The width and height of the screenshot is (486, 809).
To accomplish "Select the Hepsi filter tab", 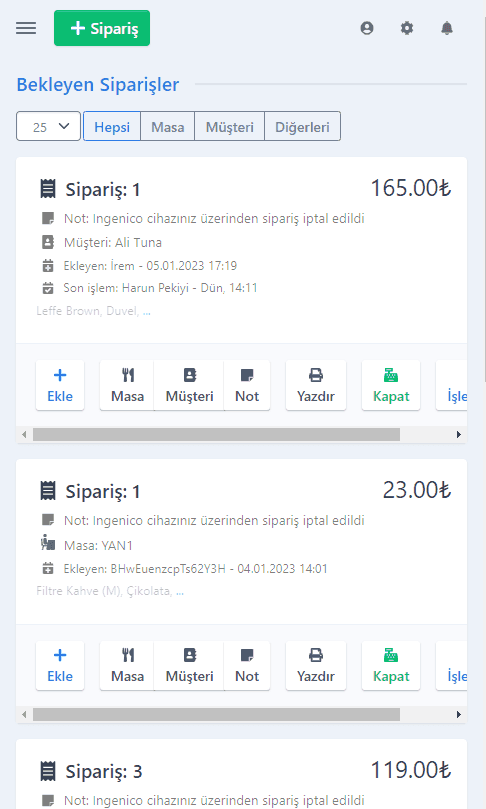I will [112, 126].
